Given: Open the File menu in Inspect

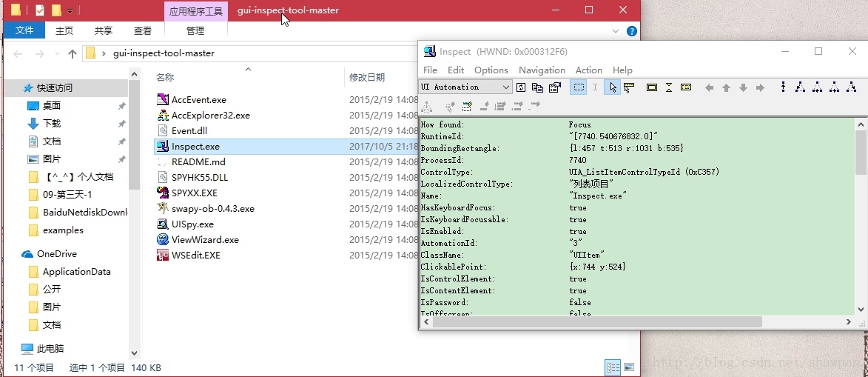Looking at the screenshot, I should 430,70.
